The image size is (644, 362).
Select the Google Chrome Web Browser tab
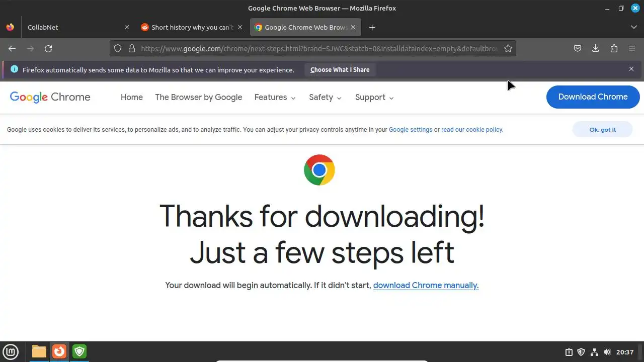(305, 27)
